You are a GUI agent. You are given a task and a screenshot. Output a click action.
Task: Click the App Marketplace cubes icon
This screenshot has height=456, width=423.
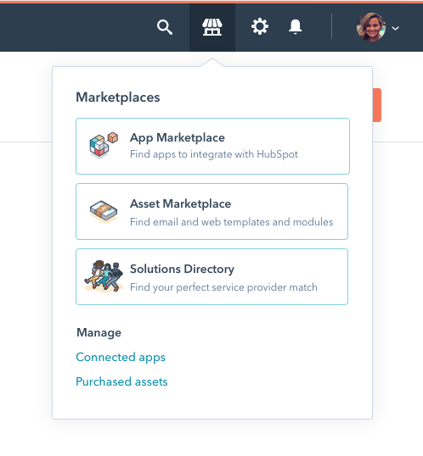104,145
